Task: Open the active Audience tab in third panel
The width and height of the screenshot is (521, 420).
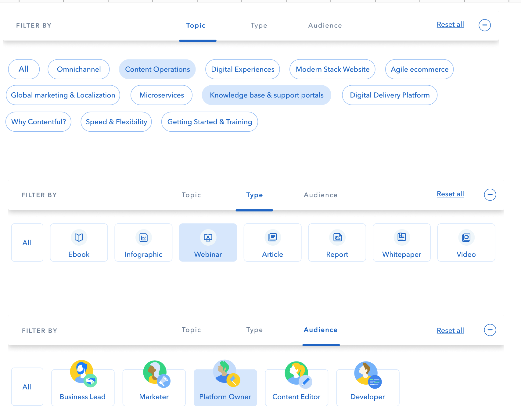Action: [321, 330]
